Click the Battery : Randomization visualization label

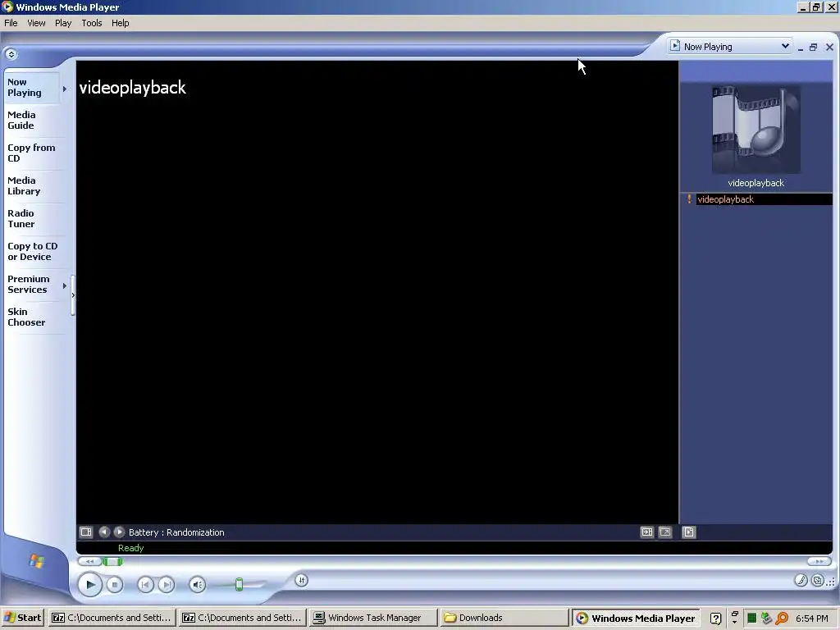[176, 532]
